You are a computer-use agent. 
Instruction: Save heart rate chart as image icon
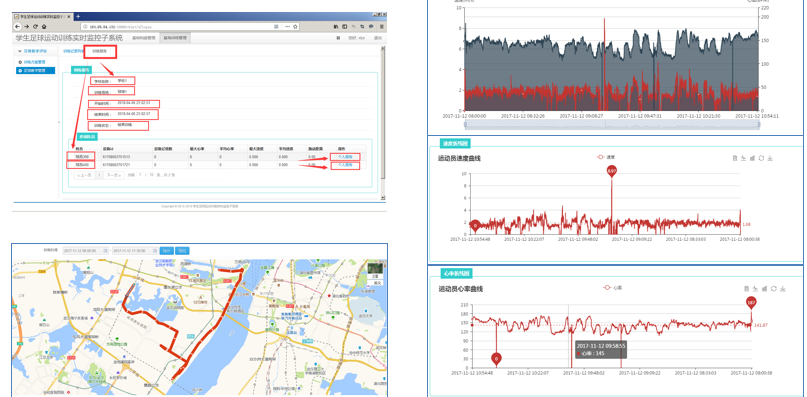(782, 288)
